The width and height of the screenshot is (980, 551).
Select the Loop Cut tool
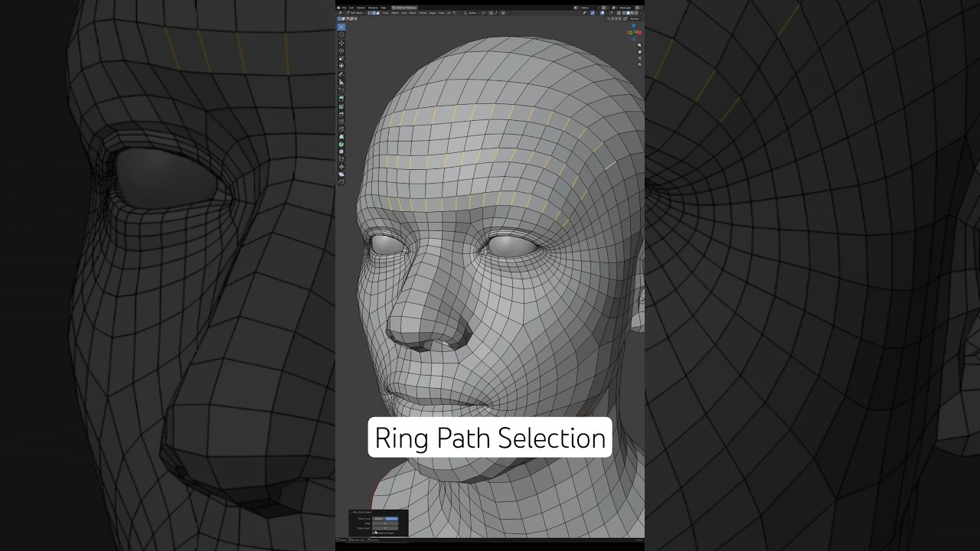[341, 122]
